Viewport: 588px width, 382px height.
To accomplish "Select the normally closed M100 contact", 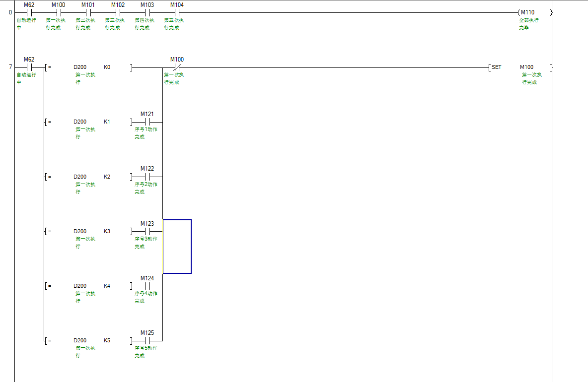I will click(x=177, y=67).
